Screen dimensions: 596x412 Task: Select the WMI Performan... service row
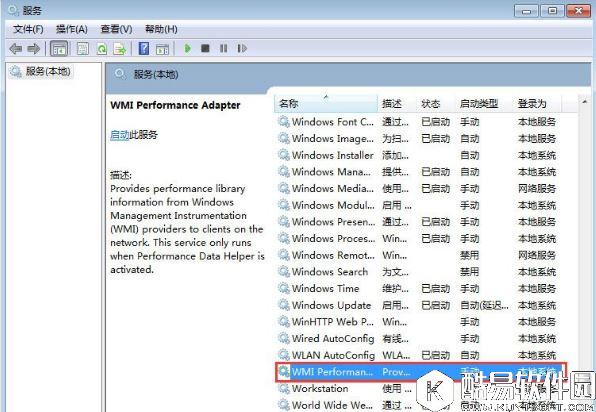click(x=421, y=372)
